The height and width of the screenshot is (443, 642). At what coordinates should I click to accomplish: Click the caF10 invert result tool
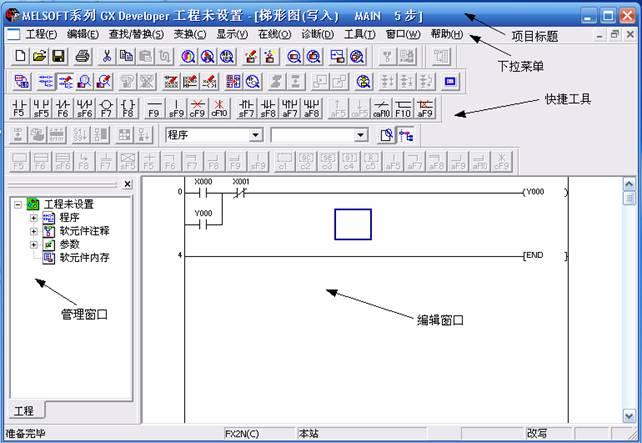coord(381,108)
